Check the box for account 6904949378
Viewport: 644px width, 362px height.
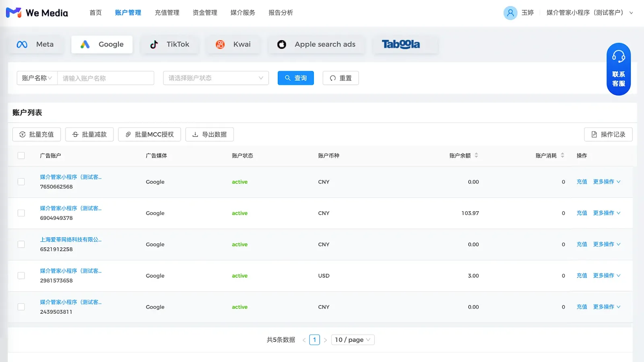(x=21, y=213)
